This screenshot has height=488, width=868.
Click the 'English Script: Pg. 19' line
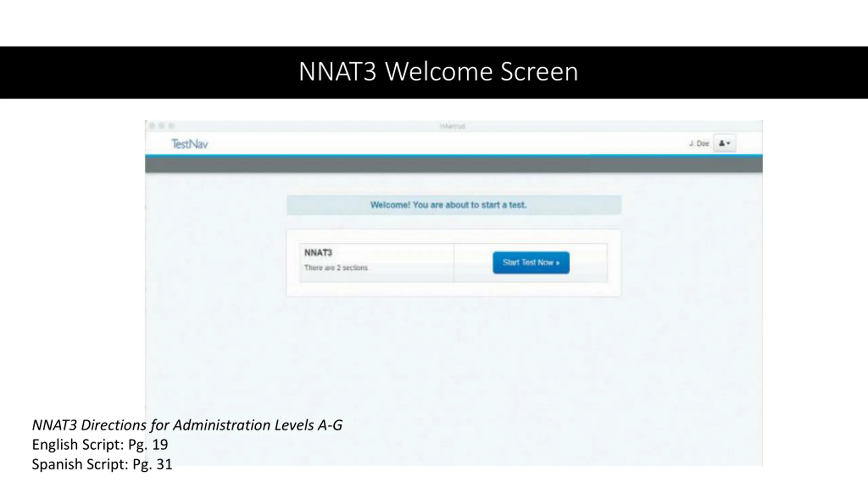[x=100, y=444]
